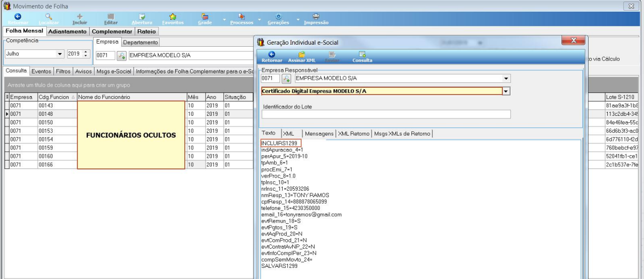Open the Localizar magnifier tool
This screenshot has height=279, width=644.
pos(48,19)
